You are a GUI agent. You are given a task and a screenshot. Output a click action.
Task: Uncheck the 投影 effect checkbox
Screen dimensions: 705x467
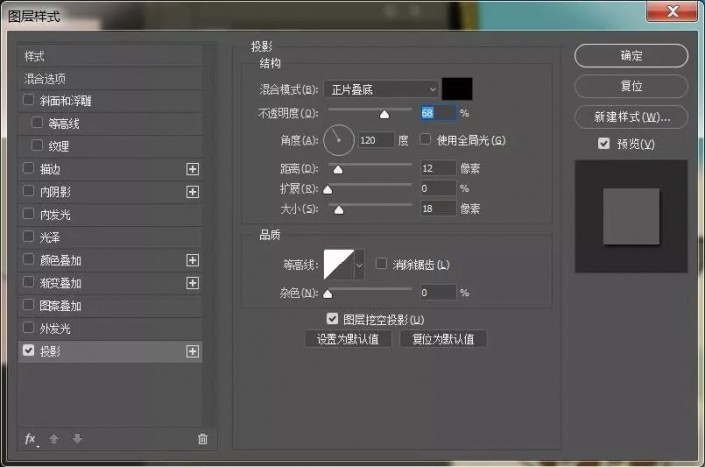coord(28,351)
